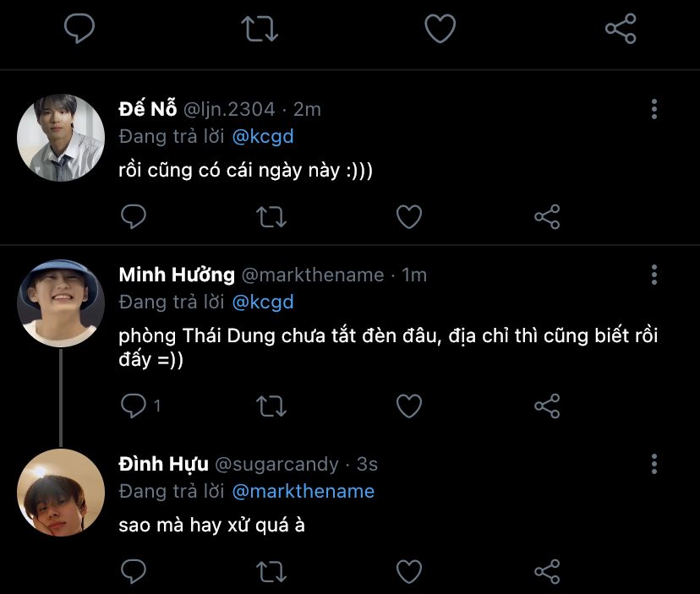Screen dimensions: 700x594
Task: Open more options for Đình Hựu's tweet
Action: (654, 464)
